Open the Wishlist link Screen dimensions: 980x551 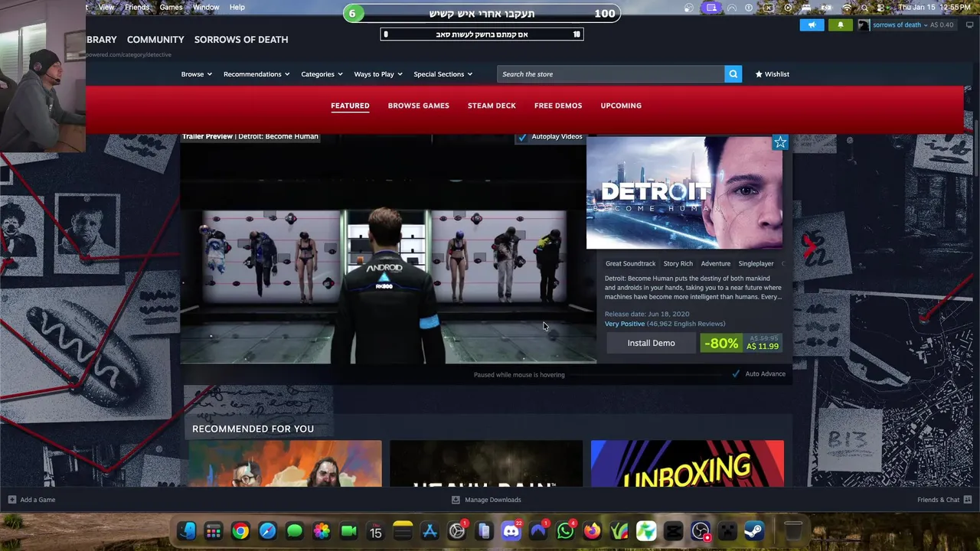pos(772,74)
